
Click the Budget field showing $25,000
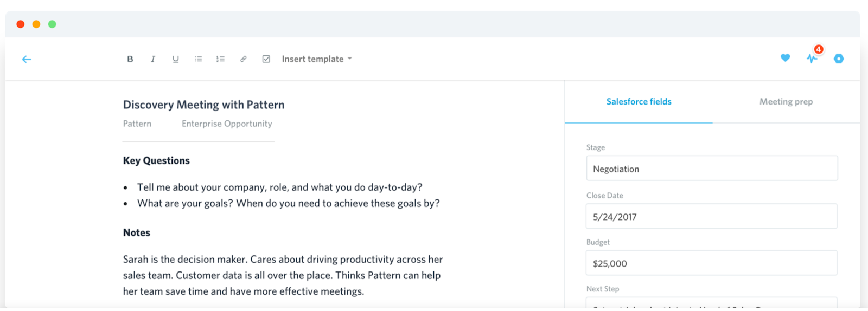711,263
